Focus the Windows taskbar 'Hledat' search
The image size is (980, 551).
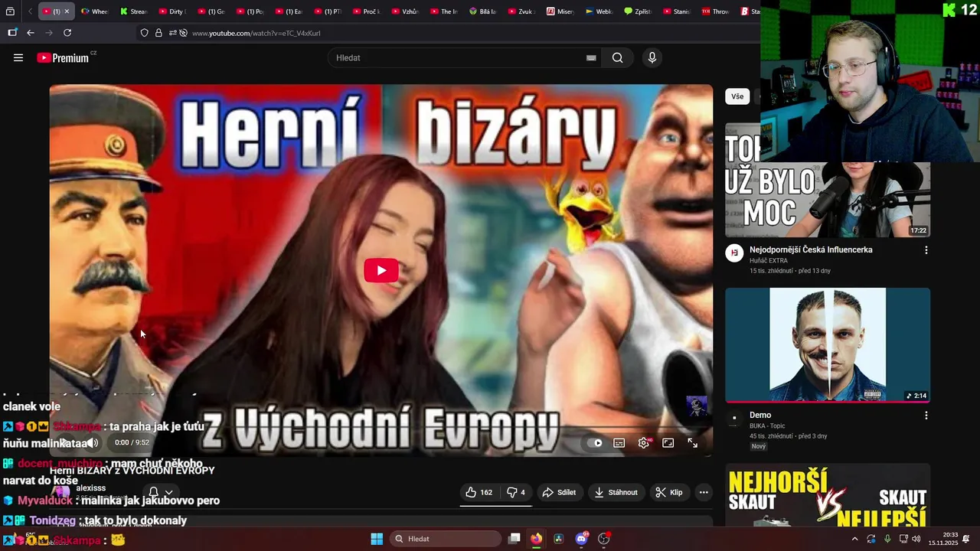point(446,539)
